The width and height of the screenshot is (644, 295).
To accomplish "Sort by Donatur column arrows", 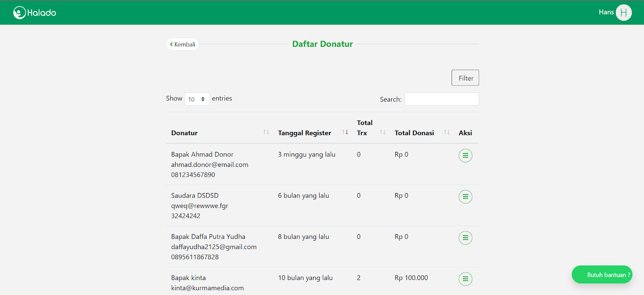I will click(x=266, y=132).
